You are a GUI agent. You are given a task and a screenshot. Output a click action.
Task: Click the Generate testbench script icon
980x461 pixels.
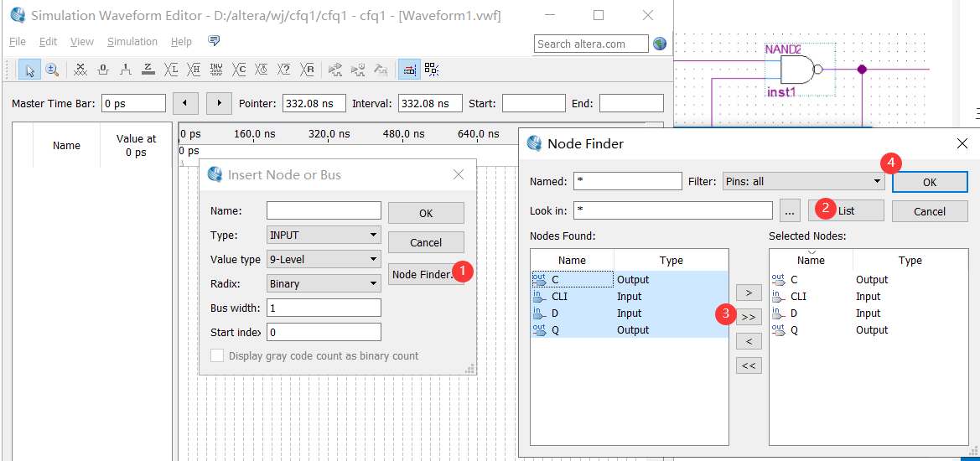click(x=381, y=70)
